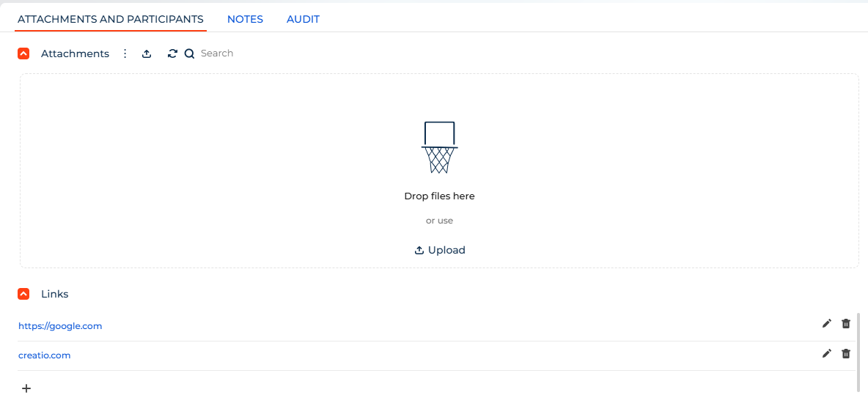This screenshot has height=406, width=868.
Task: Delete the https://google.com link
Action: (846, 324)
